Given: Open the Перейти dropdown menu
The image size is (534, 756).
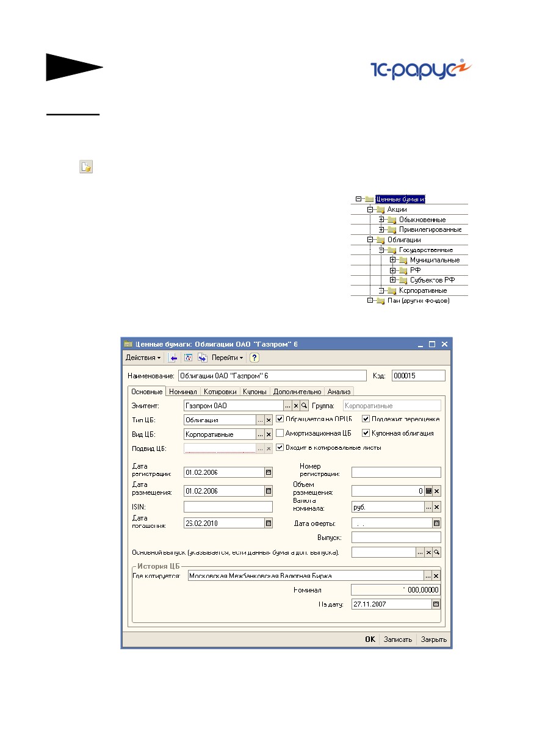Looking at the screenshot, I should coord(227,358).
